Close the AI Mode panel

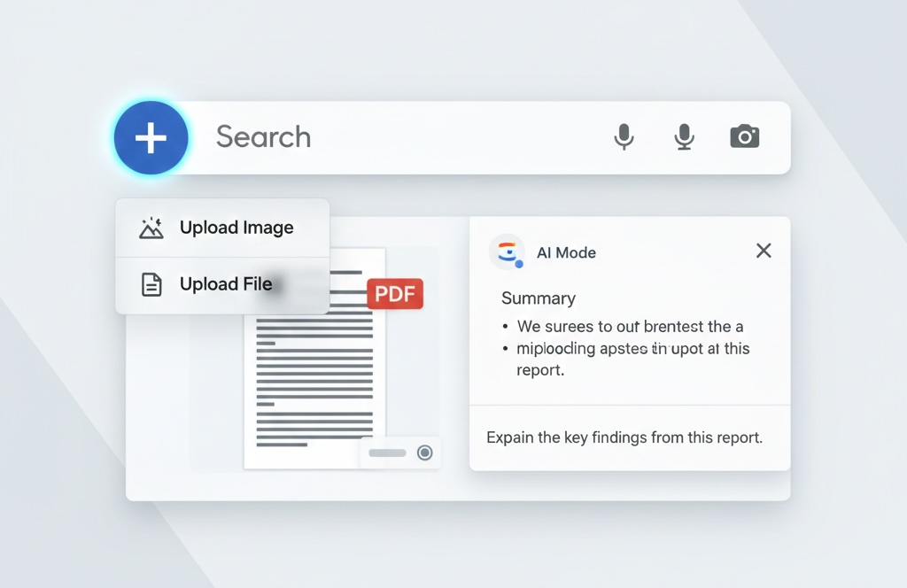click(x=764, y=251)
